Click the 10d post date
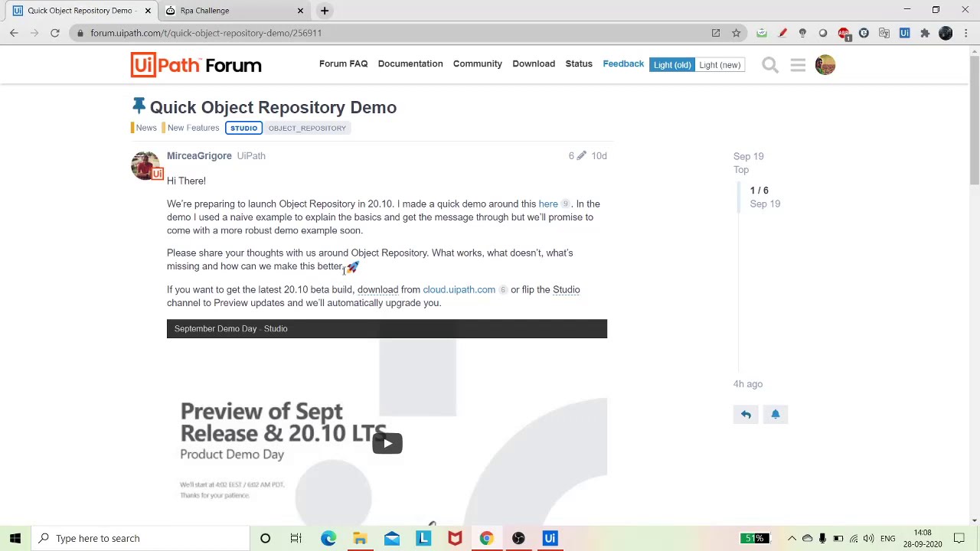The height and width of the screenshot is (551, 980). coord(599,156)
